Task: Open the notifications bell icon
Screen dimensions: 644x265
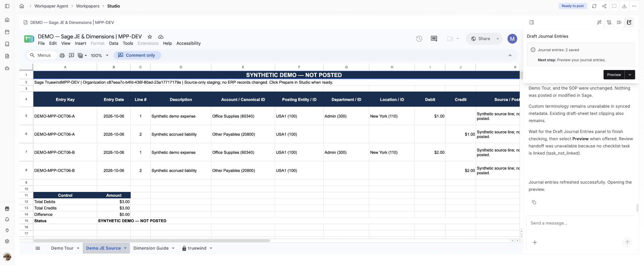Action: [7, 219]
